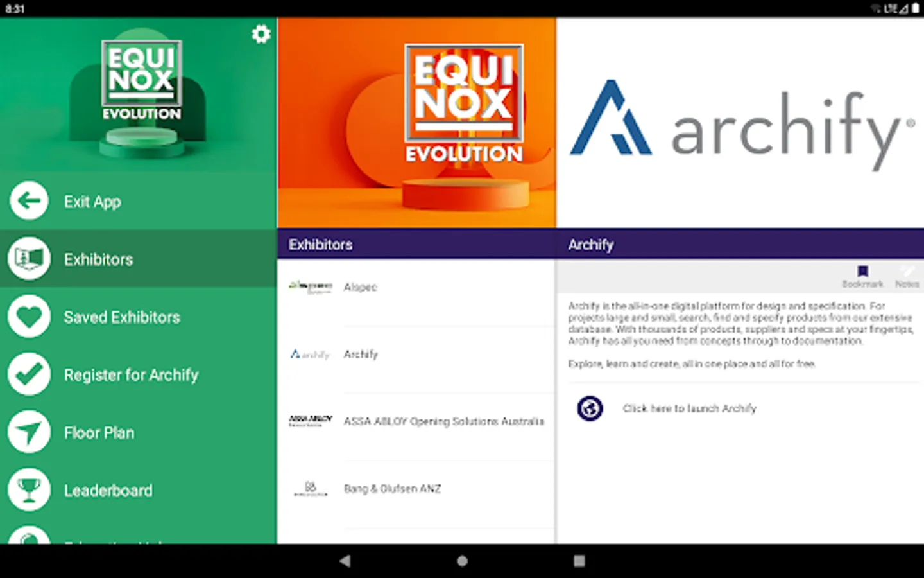Click the 'Click here to launch Archify' link
Screen dimensions: 924x578
click(x=689, y=408)
